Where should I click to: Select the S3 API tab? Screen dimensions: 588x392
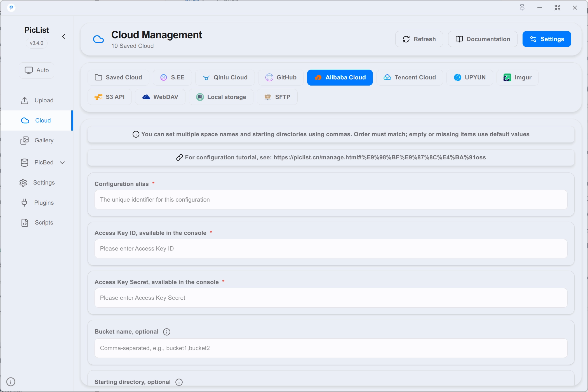[110, 97]
